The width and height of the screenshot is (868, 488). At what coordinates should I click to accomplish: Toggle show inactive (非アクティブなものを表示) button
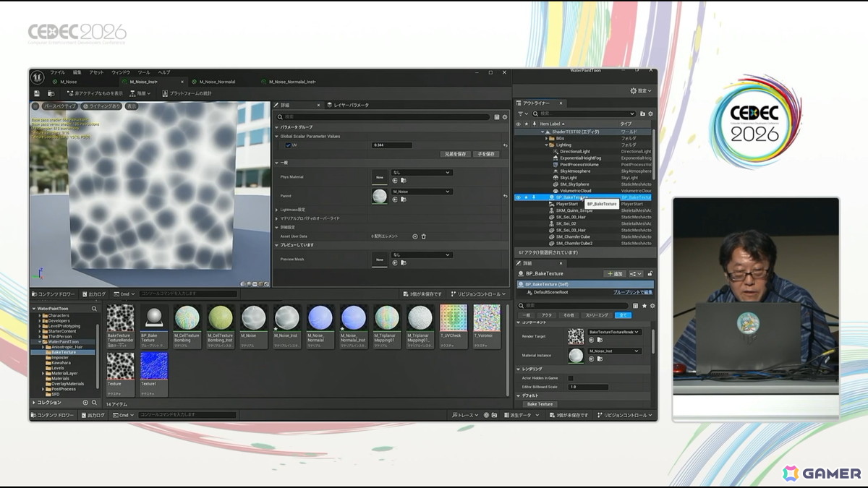(x=93, y=93)
